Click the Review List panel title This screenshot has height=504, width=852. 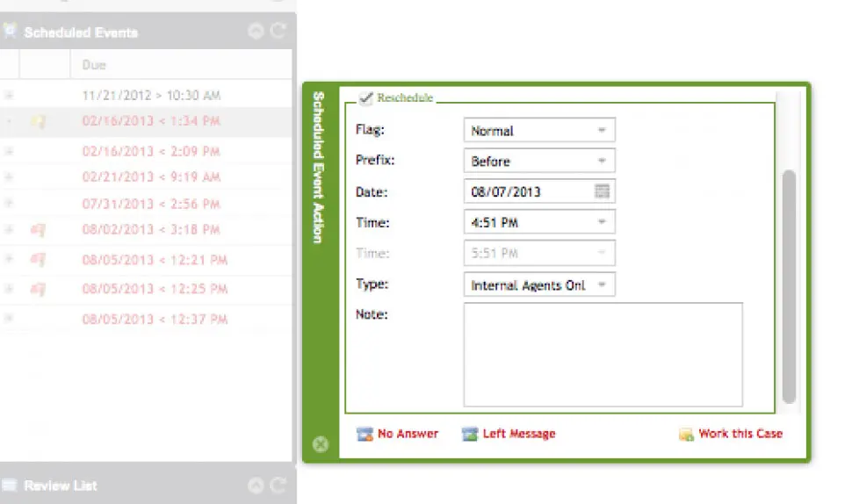[x=61, y=486]
